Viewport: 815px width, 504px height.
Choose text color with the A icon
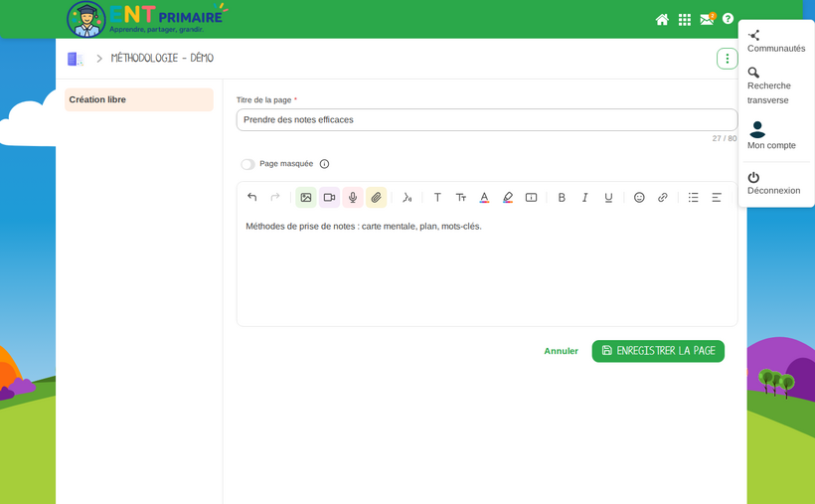pyautogui.click(x=484, y=197)
